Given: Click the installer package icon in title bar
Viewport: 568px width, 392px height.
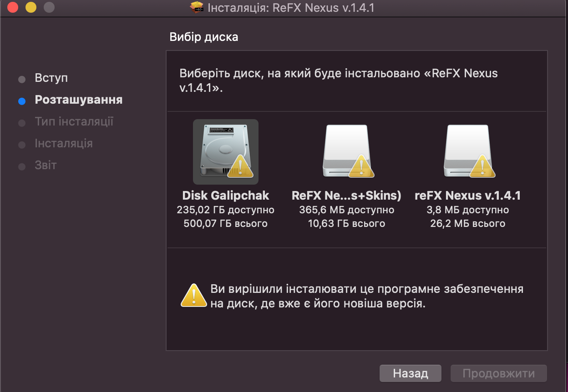Looking at the screenshot, I should click(196, 8).
